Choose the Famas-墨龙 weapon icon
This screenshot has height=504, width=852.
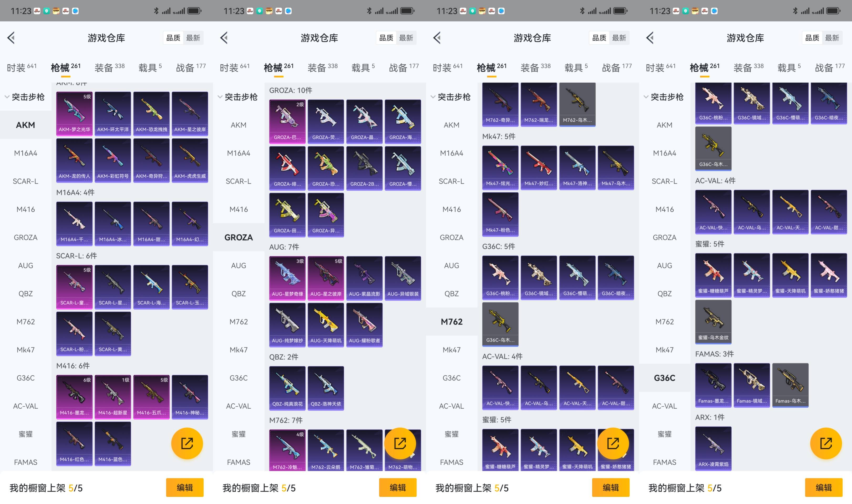pos(713,385)
